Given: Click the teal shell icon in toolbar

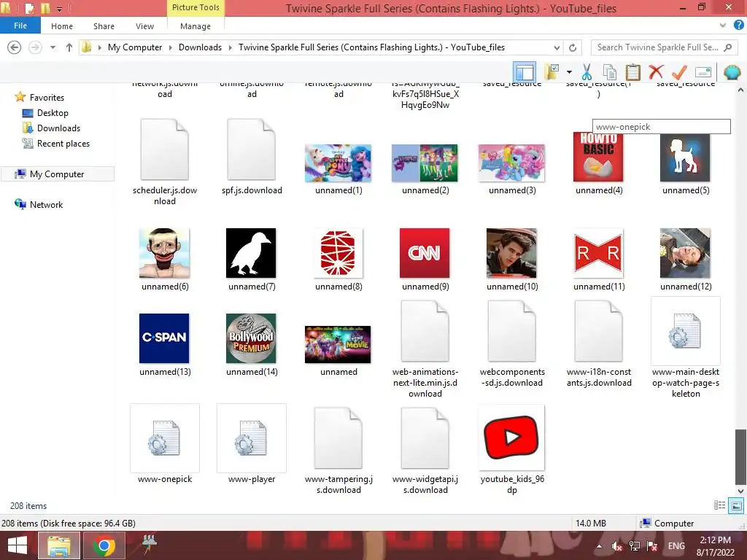Looking at the screenshot, I should 732,72.
